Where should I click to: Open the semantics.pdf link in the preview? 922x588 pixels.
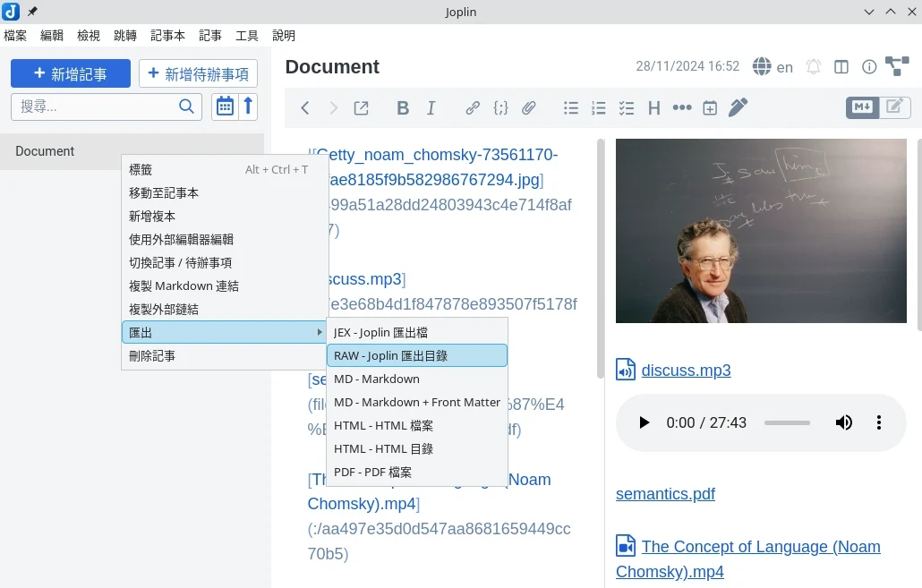coord(665,493)
